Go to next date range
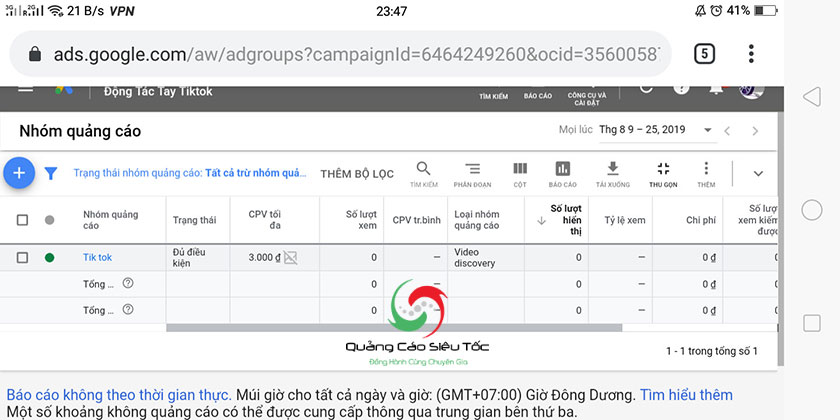840x420 pixels. pyautogui.click(x=755, y=131)
